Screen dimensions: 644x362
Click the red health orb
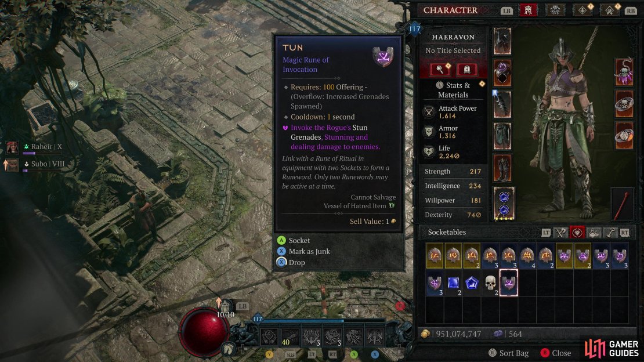click(203, 332)
